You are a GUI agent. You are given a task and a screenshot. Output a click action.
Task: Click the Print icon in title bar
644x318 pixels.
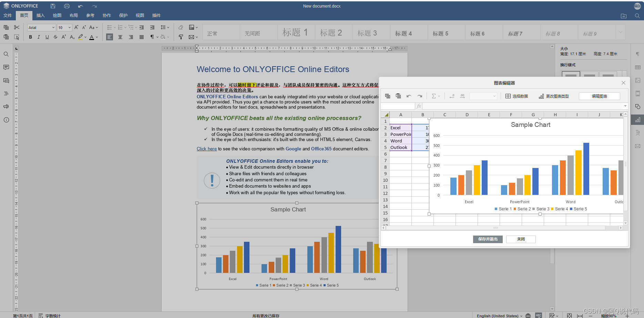[x=67, y=6]
